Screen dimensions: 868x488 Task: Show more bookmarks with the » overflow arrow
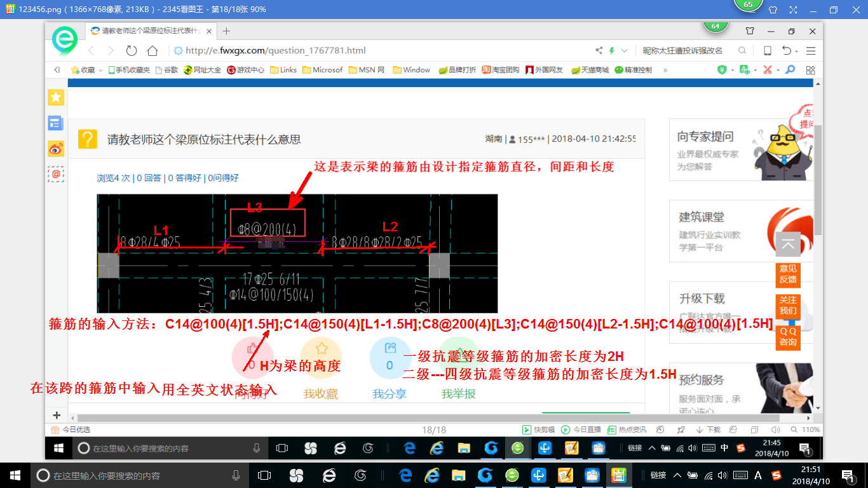665,70
